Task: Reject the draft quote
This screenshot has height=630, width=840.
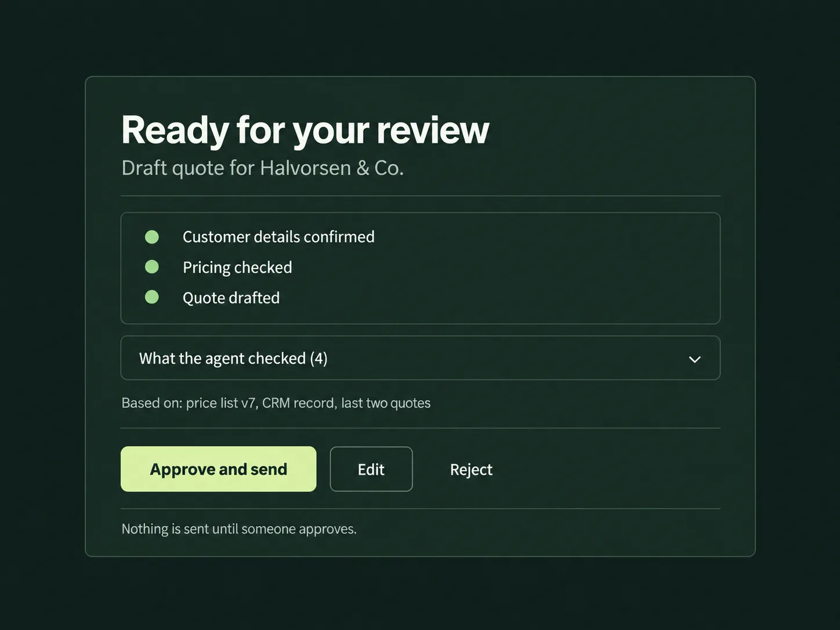Action: [471, 469]
